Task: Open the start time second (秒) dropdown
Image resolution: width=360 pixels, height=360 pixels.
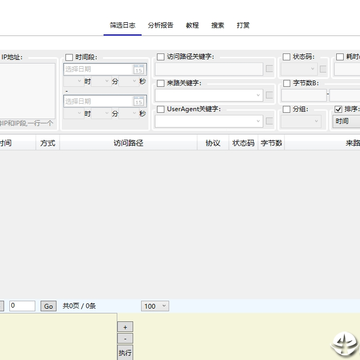Action: [128, 81]
